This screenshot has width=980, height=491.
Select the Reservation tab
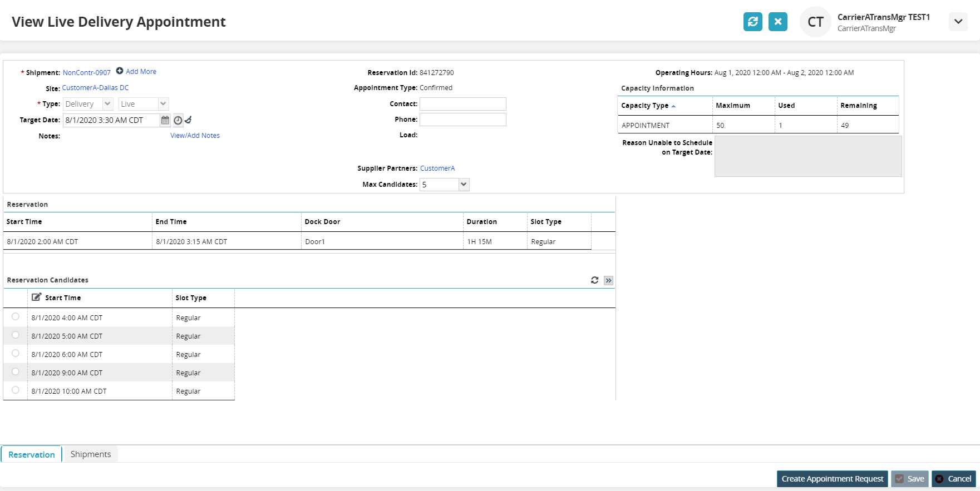tap(32, 454)
